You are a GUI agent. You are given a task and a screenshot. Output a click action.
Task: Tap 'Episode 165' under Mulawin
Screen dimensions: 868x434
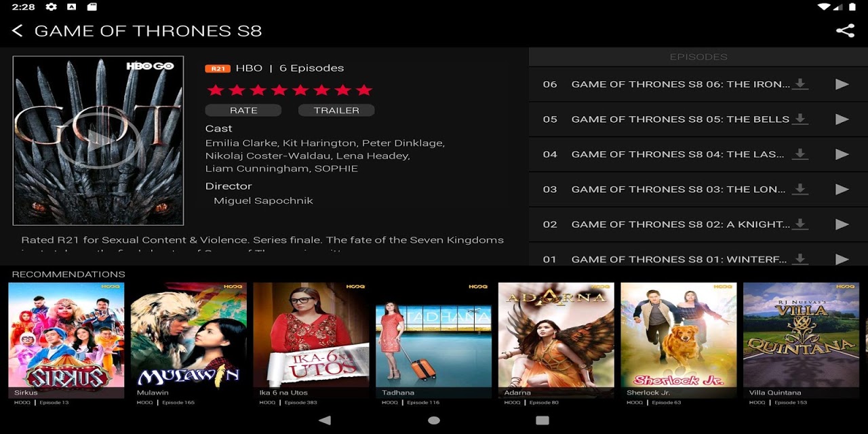click(178, 403)
